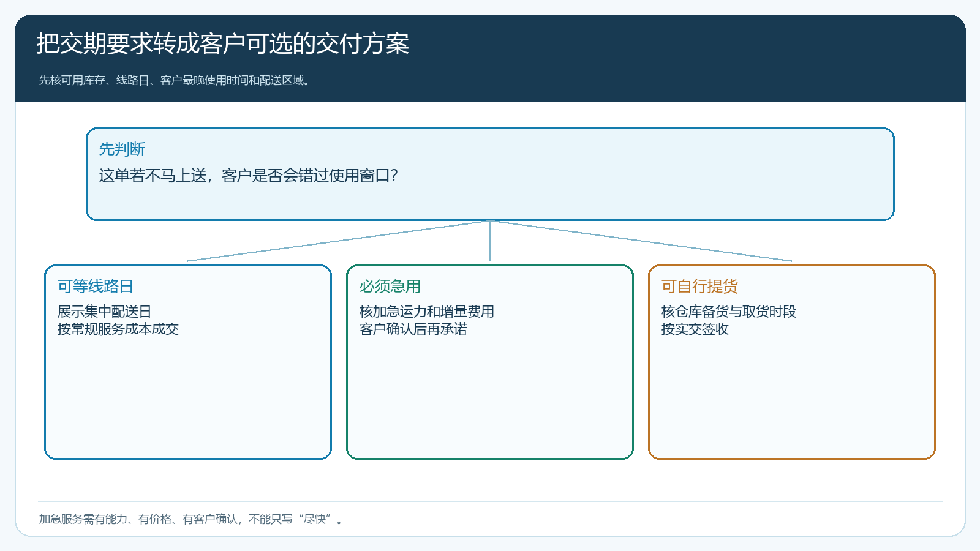Select the line 核仓库备货与取货时段

point(728,312)
